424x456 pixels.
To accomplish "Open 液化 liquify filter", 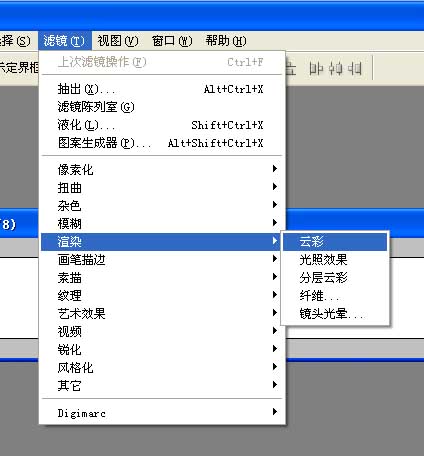I will pos(162,125).
